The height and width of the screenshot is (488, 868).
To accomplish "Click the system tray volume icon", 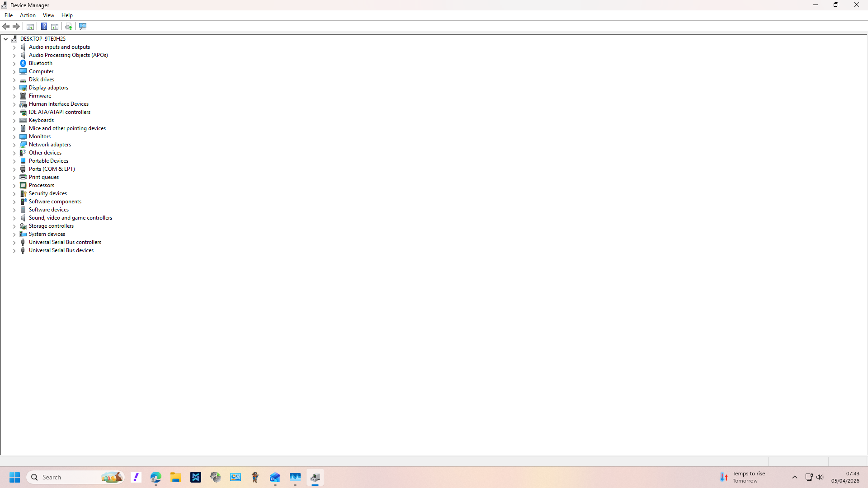I will pyautogui.click(x=820, y=477).
